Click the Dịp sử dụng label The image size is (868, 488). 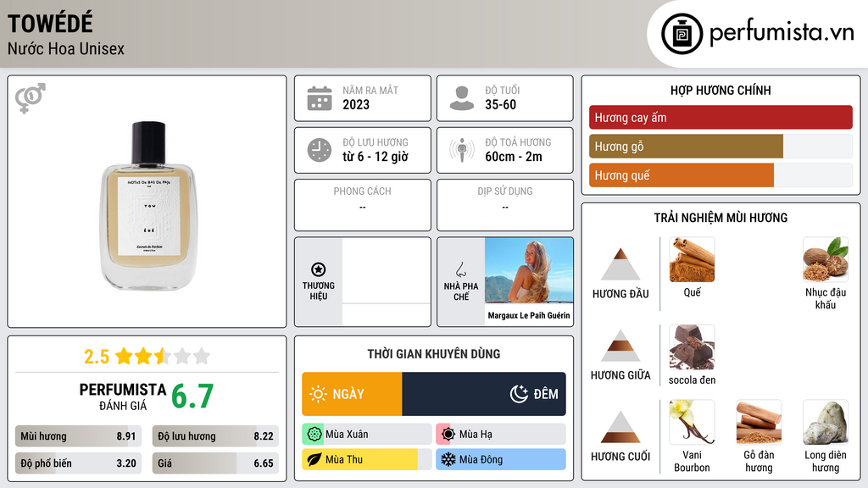[505, 191]
